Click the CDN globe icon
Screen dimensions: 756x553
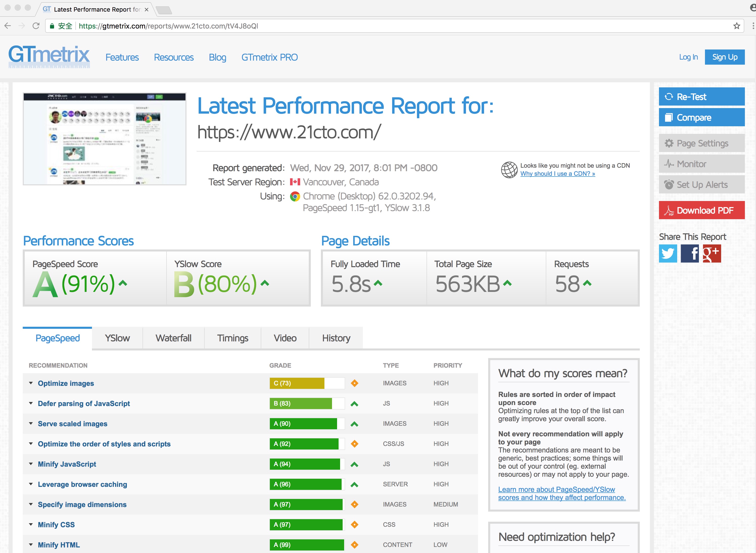(509, 170)
